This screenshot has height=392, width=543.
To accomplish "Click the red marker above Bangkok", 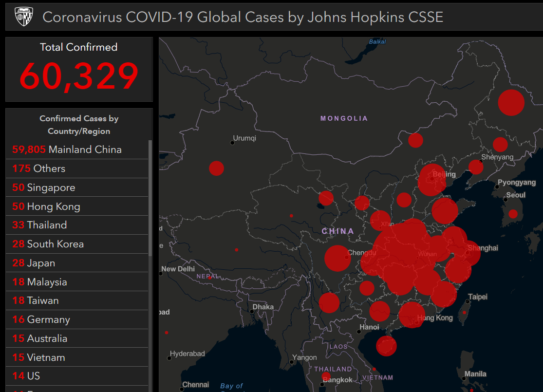I will (326, 376).
